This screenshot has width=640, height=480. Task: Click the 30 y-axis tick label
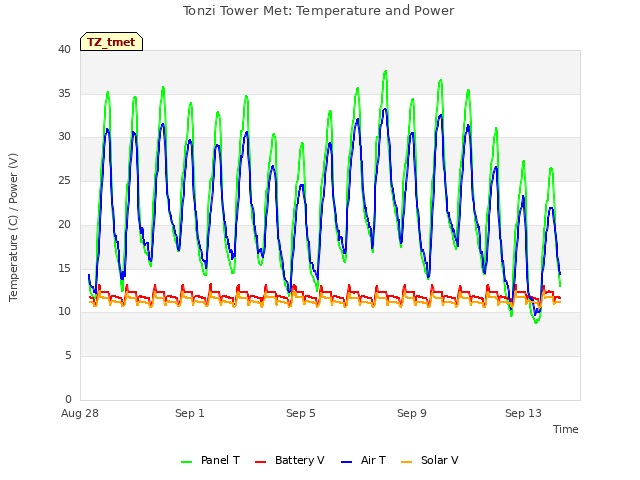(64, 137)
